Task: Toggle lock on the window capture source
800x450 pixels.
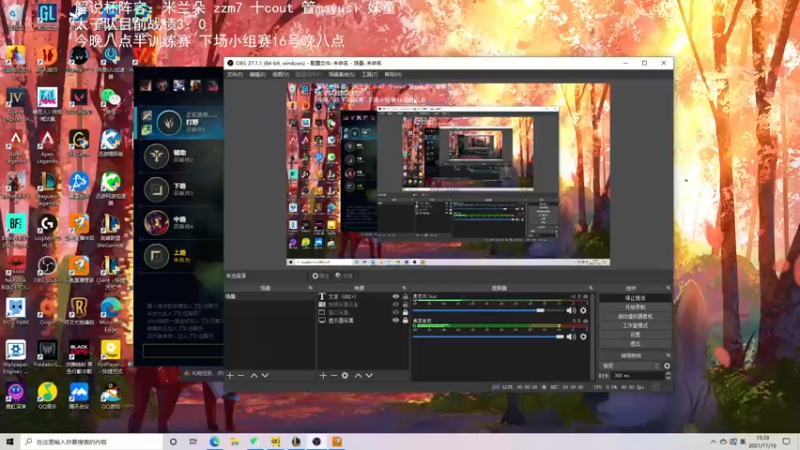Action: pyautogui.click(x=406, y=312)
